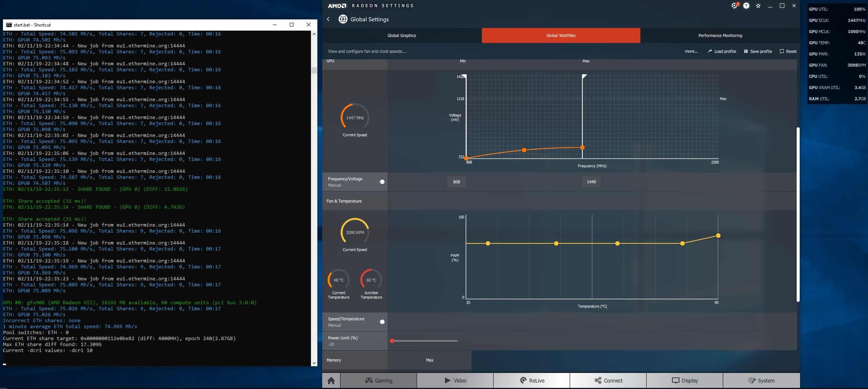Open the Gaming section
The height and width of the screenshot is (389, 868).
(379, 380)
